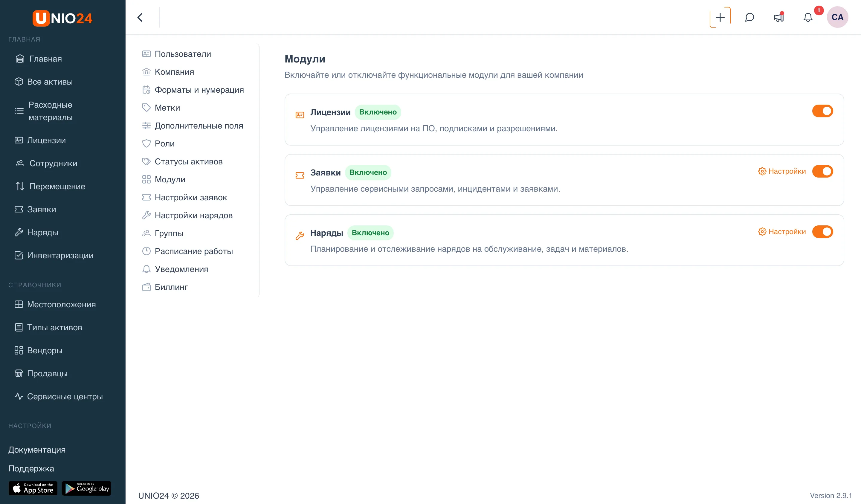Open Настройки for the Наряды module
Viewport: 861px width, 504px height.
coord(782,232)
